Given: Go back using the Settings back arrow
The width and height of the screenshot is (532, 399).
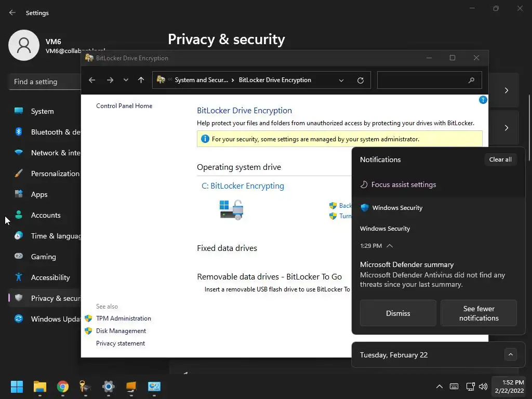Looking at the screenshot, I should [x=12, y=12].
